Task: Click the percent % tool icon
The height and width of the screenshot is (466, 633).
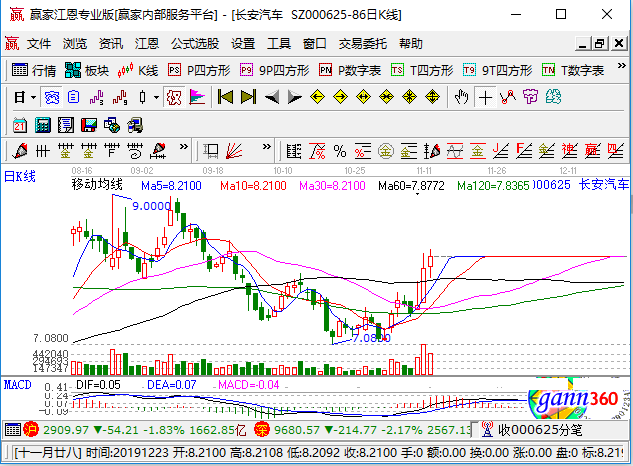Action: click(340, 151)
